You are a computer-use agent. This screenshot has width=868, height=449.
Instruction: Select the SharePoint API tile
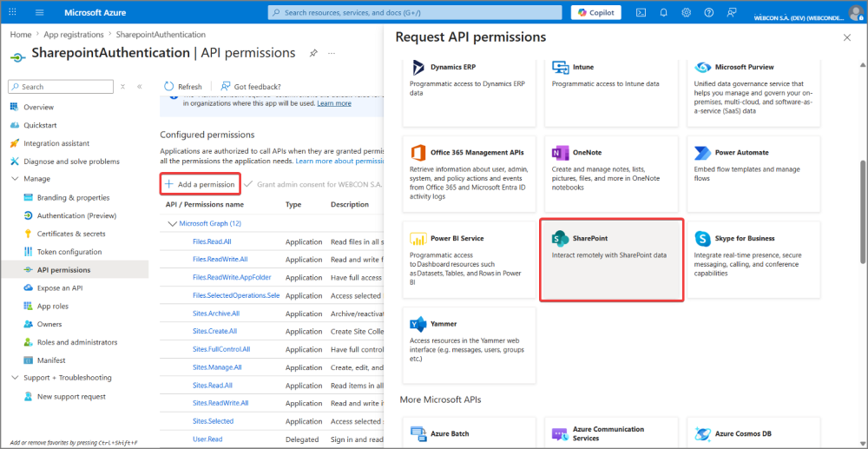[611, 260]
